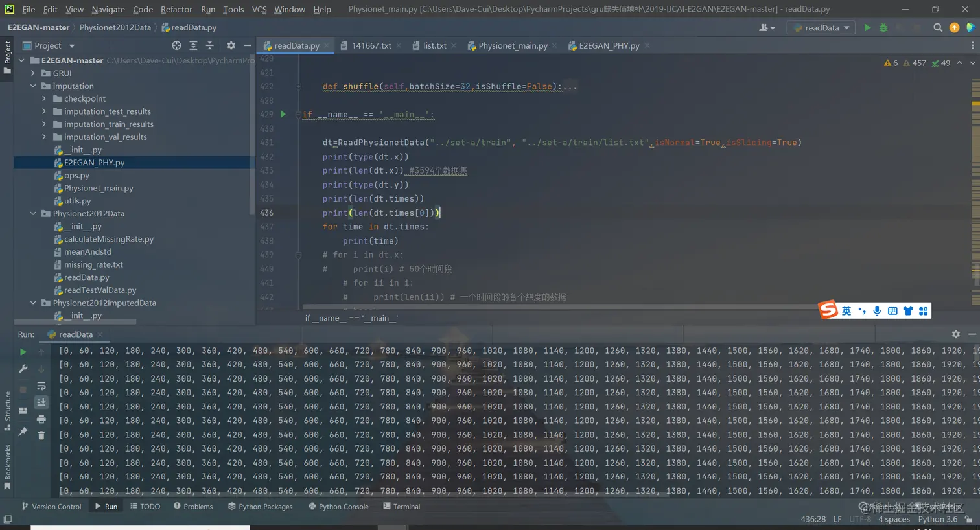Toggle the Project tool window side tab
Image resolution: width=980 pixels, height=530 pixels.
pyautogui.click(x=7, y=57)
